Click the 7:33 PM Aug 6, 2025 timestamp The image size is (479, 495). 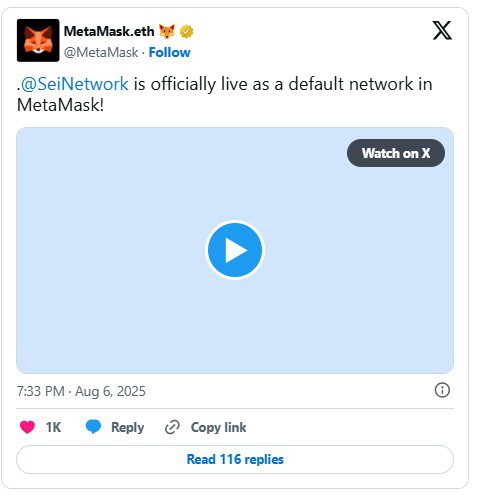tap(81, 391)
